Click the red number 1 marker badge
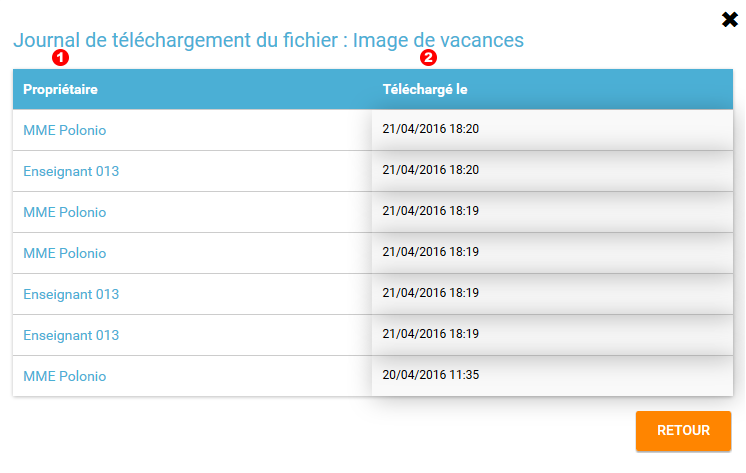The image size is (746, 473). [60, 58]
